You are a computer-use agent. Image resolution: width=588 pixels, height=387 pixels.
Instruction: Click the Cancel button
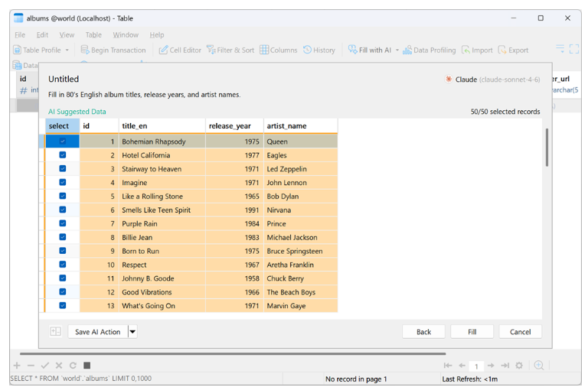(x=521, y=332)
